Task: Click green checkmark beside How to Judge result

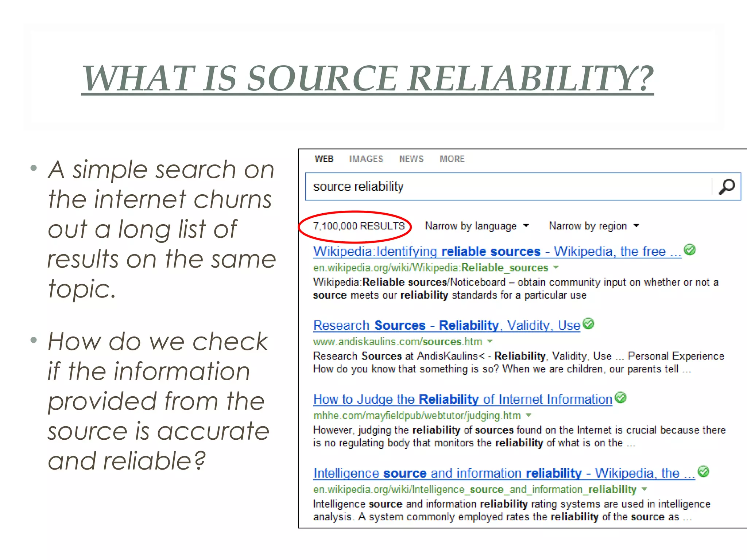Action: [620, 398]
